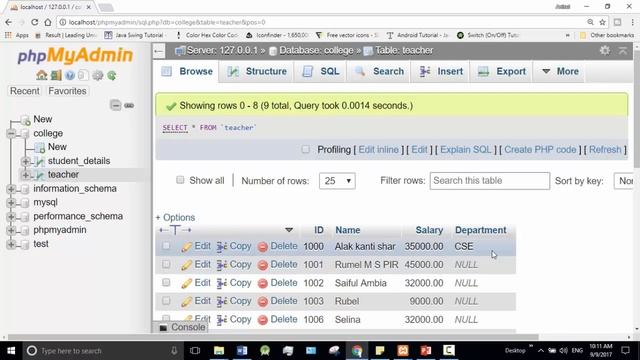Select the row checkbox for ID 1001

point(166,264)
